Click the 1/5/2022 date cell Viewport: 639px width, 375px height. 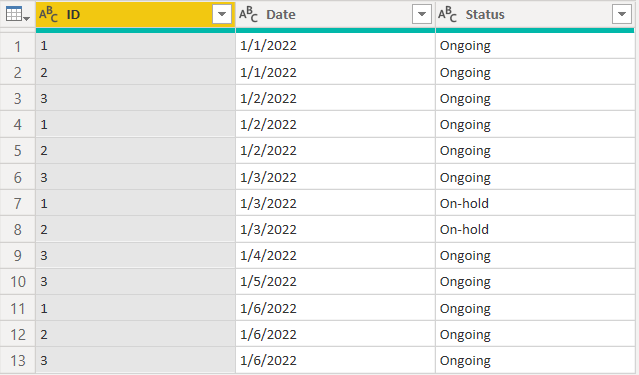[x=335, y=282]
